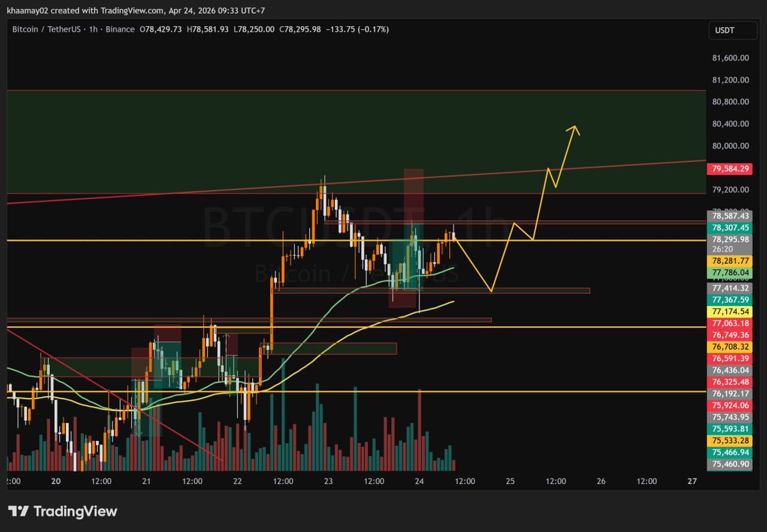Image resolution: width=767 pixels, height=532 pixels.
Task: Click date 23 on the time axis
Action: (x=329, y=481)
